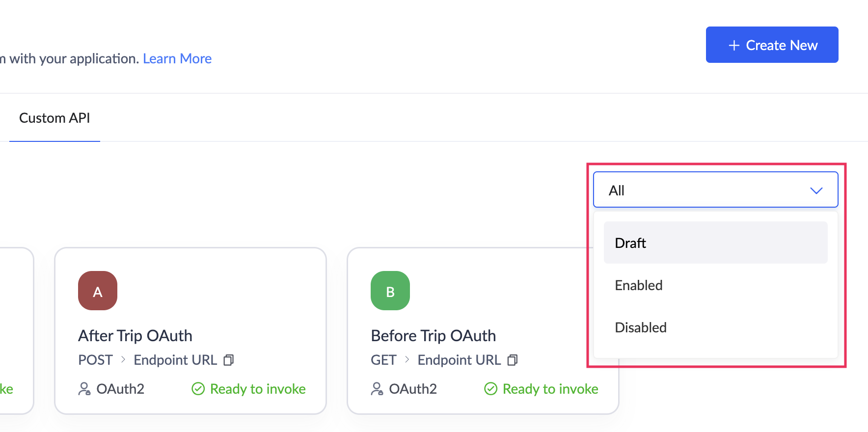Viewport: 868px width, 432px height.
Task: Click the green check icon on After Trip card
Action: click(x=198, y=389)
